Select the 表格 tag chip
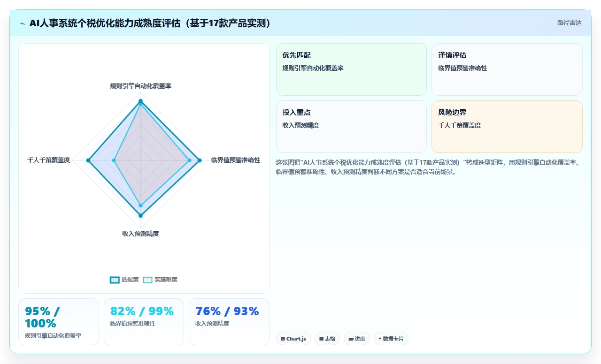 tap(327, 339)
